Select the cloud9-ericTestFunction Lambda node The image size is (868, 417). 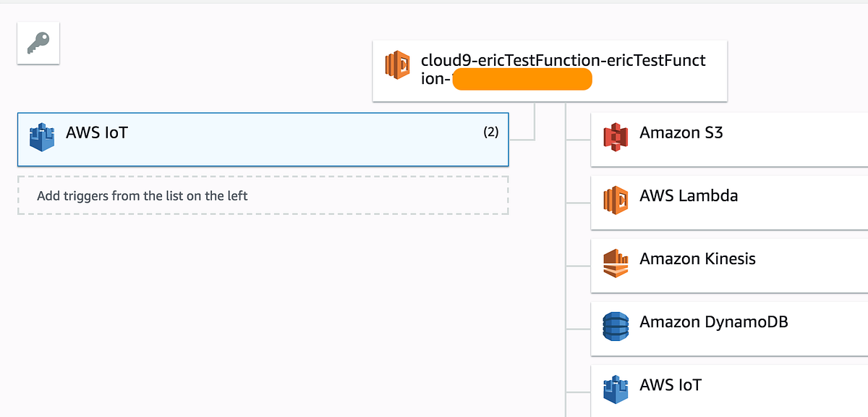click(x=550, y=69)
